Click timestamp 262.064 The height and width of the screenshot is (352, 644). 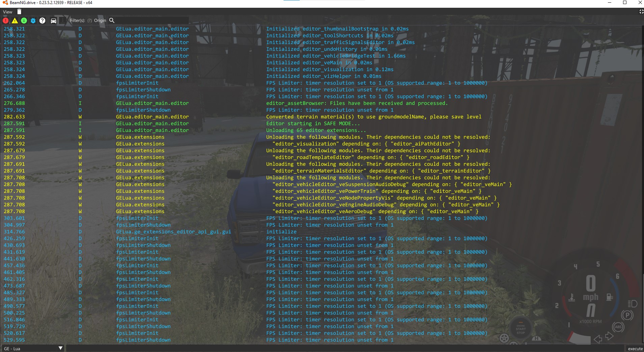(14, 83)
